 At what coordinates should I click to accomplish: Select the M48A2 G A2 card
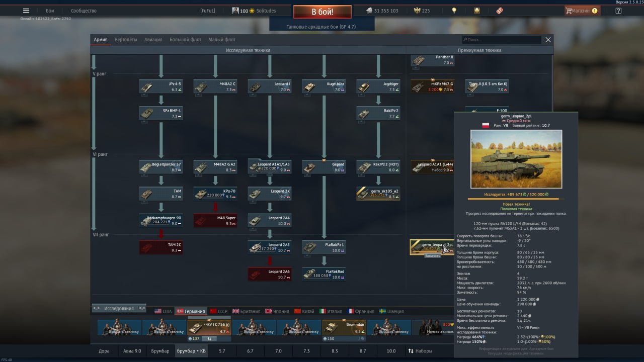point(215,167)
